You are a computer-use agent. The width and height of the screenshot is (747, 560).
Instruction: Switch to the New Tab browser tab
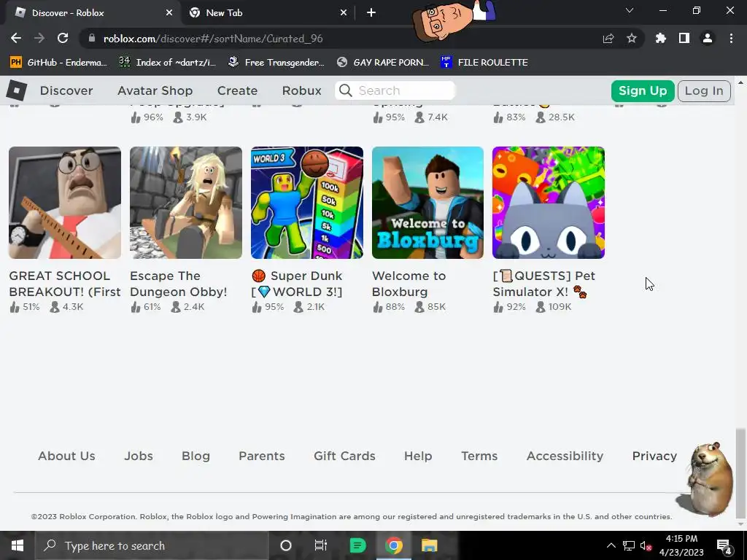[x=268, y=13]
